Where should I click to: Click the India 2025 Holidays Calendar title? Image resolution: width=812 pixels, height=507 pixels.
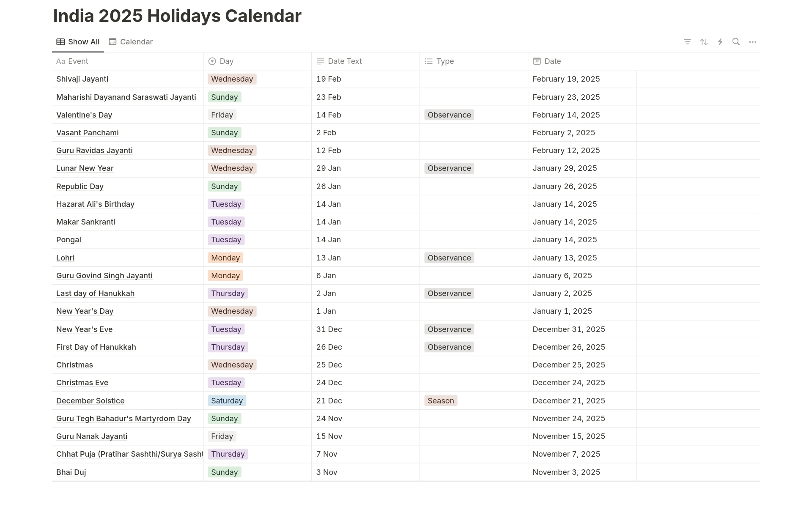177,16
